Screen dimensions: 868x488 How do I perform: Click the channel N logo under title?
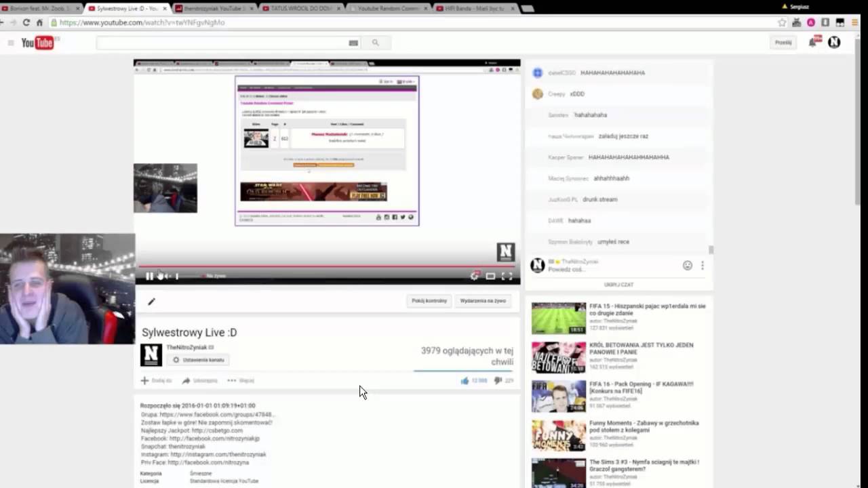pyautogui.click(x=151, y=355)
